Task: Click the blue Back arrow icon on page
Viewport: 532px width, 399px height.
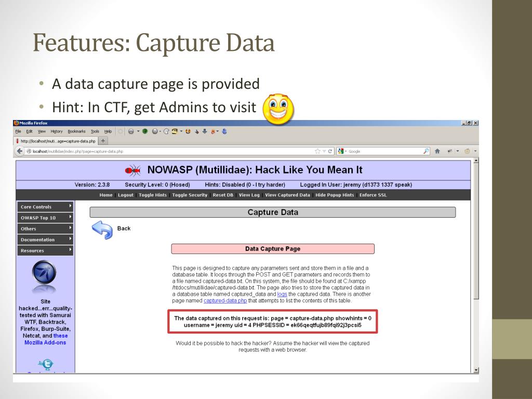Action: 102,230
